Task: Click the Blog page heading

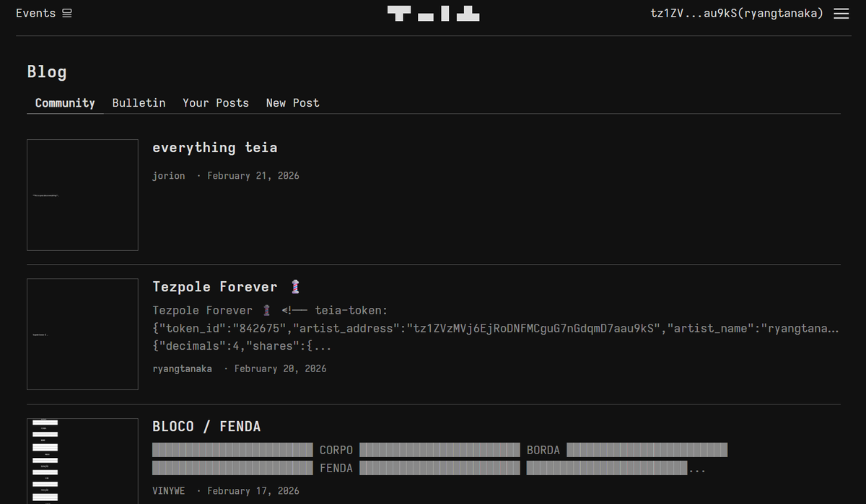Action: tap(47, 72)
